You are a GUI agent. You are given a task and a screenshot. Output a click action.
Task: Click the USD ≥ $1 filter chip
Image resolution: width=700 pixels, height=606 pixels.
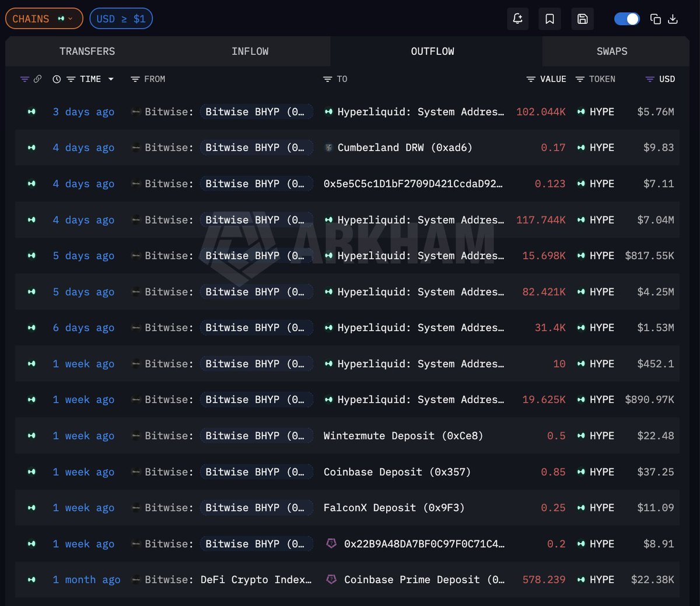(121, 19)
